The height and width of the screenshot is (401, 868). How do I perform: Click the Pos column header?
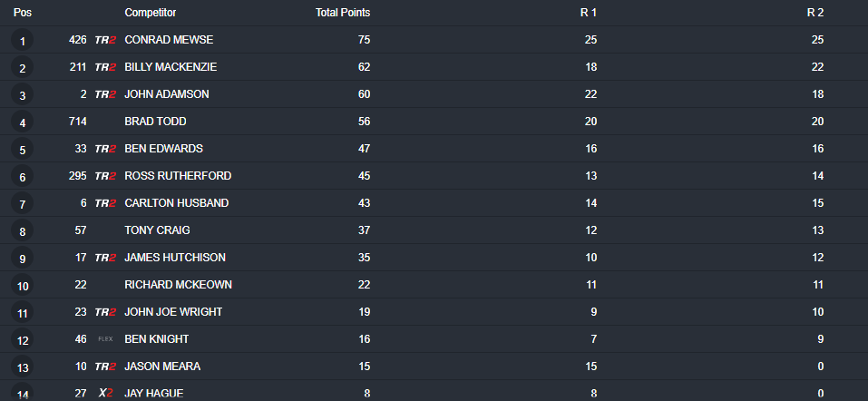pyautogui.click(x=22, y=13)
